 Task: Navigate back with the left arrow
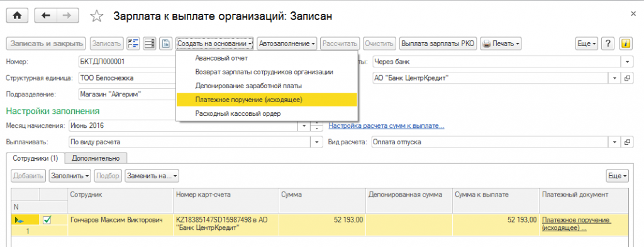click(46, 16)
